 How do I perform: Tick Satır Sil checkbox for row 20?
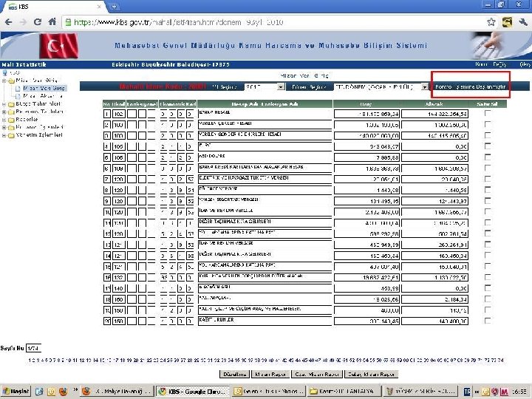(488, 321)
